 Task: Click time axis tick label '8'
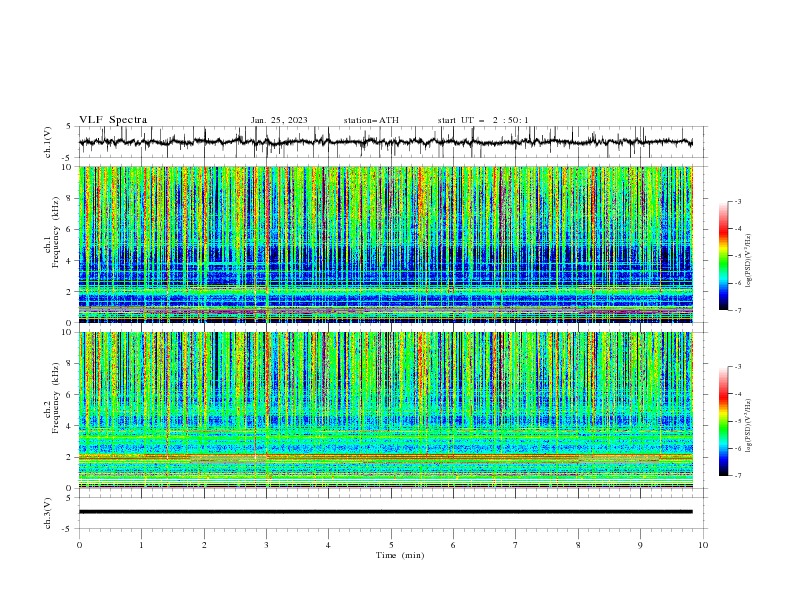tap(578, 545)
